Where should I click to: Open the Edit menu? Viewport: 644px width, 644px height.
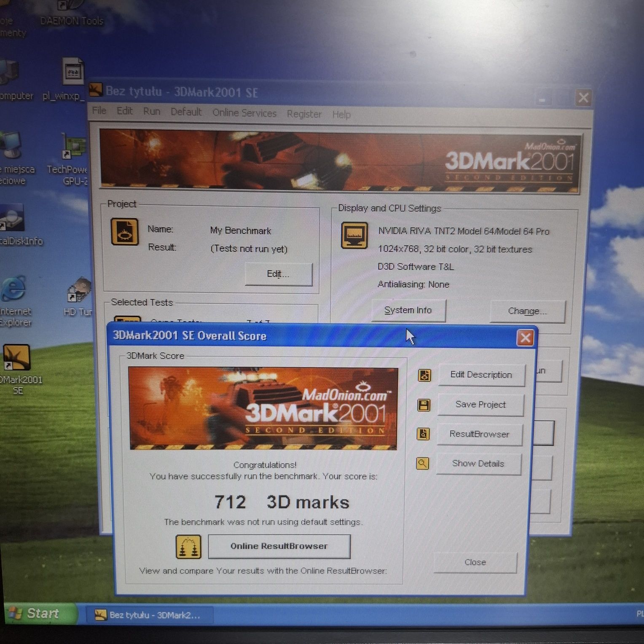click(124, 111)
